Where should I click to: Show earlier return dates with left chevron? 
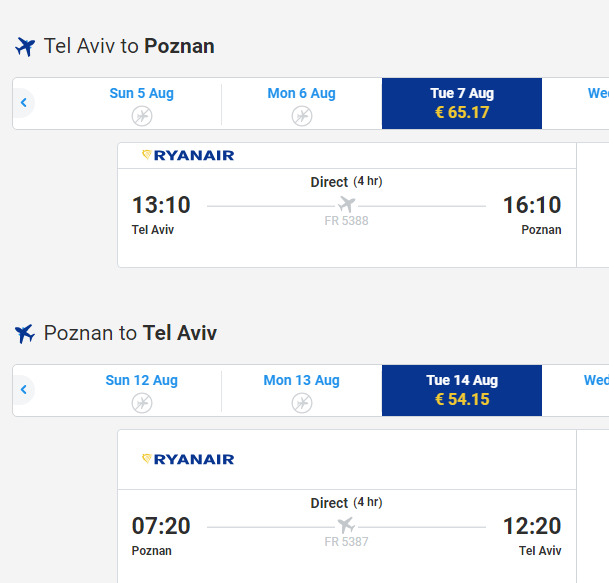pos(24,390)
